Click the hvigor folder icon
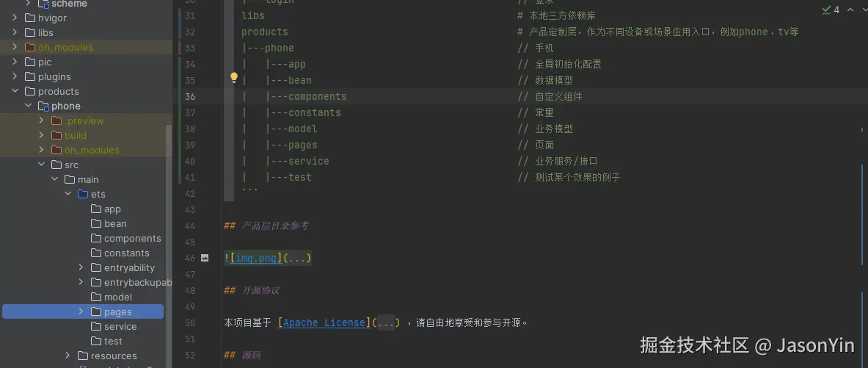Screen dimensions: 868x368 point(30,18)
